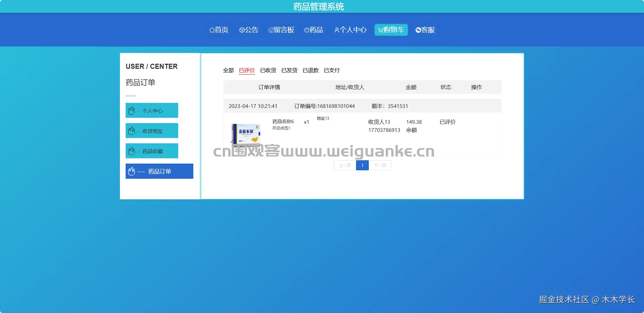644x313 pixels.
Task: Open the 首页 navigation item
Action: pos(219,30)
